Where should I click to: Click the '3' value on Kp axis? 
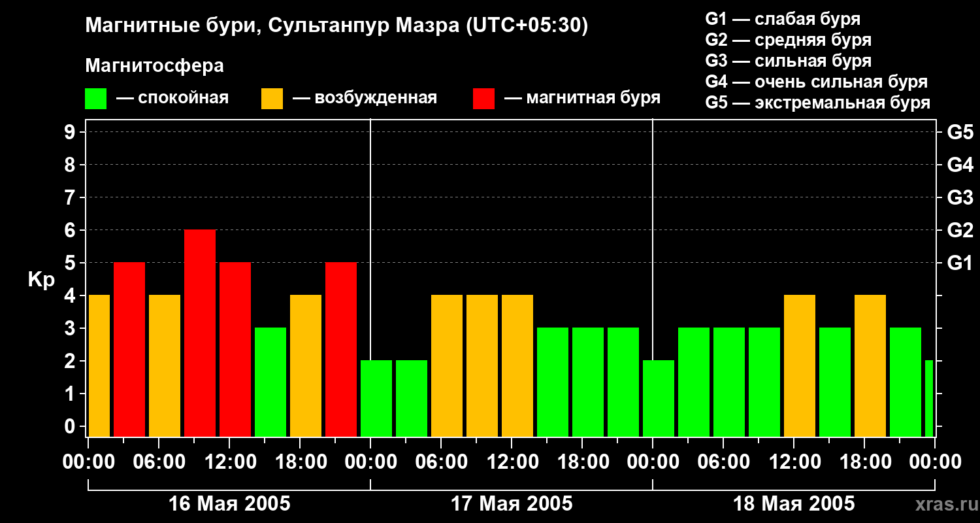click(71, 328)
